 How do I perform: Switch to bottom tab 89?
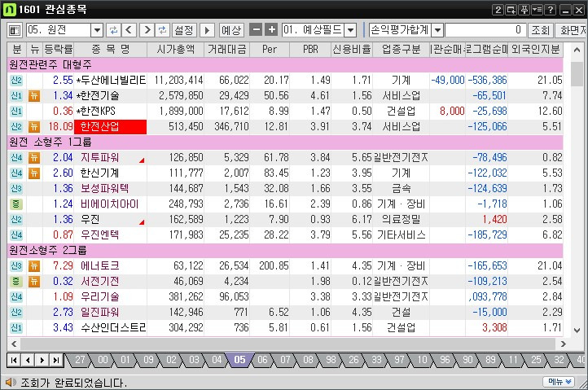(490, 360)
